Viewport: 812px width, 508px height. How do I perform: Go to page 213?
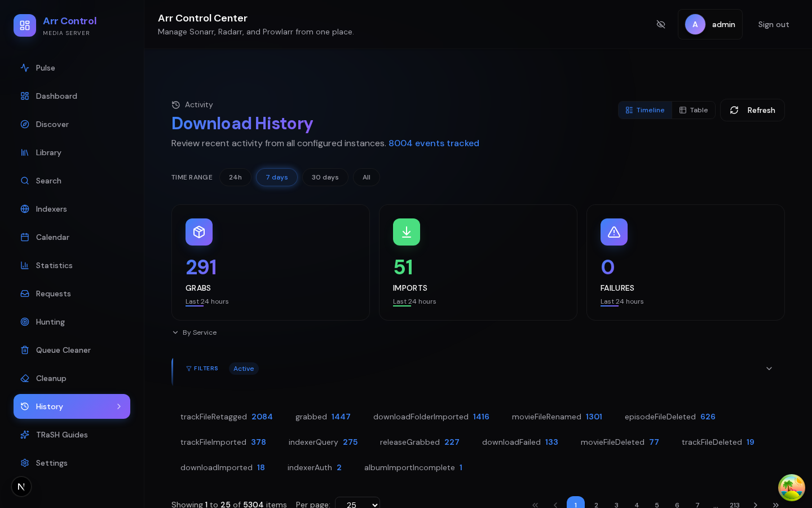point(734,505)
